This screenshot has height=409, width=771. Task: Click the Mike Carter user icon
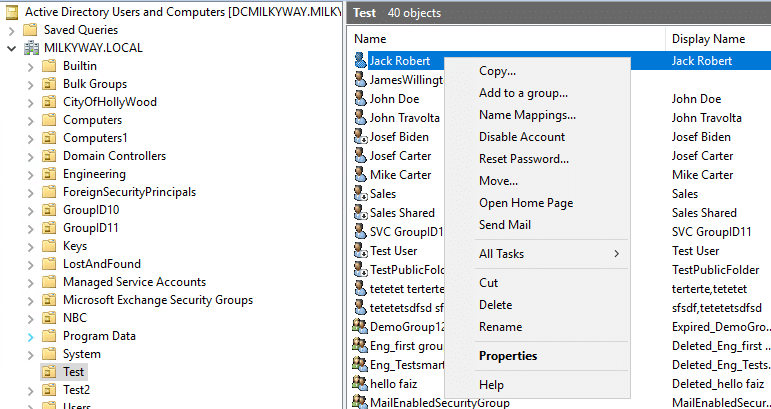click(360, 175)
